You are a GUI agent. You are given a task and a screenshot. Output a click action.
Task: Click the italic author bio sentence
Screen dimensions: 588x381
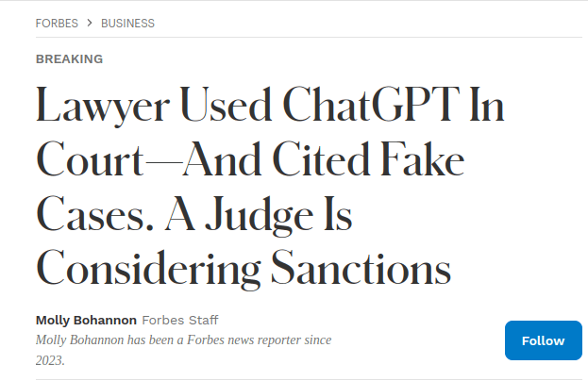tap(183, 339)
